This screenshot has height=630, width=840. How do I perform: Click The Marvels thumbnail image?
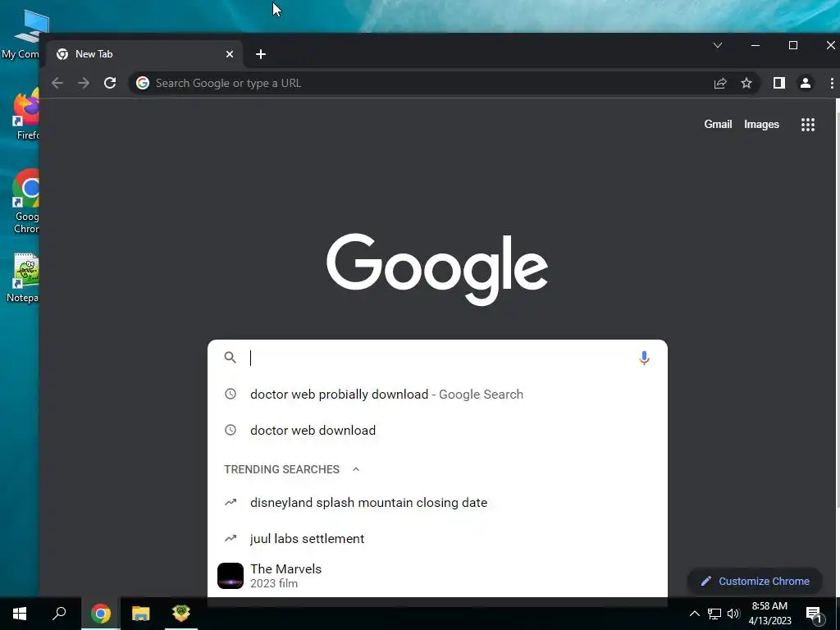pos(231,576)
